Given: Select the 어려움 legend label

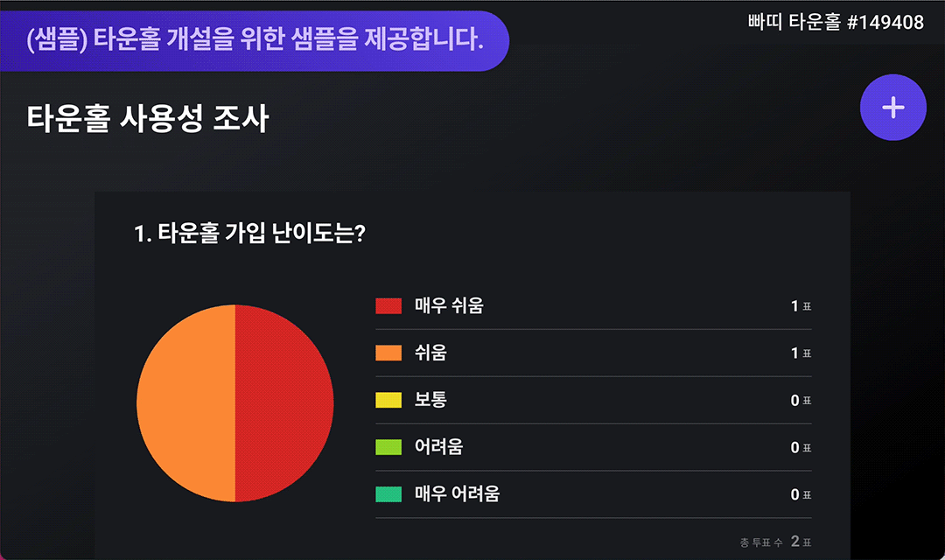Looking at the screenshot, I should pos(438,446).
